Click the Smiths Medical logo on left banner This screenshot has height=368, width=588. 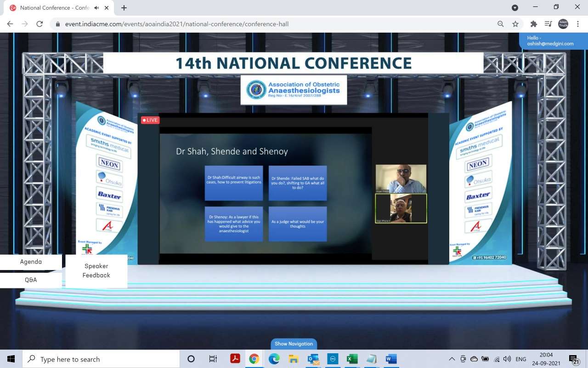tap(108, 148)
